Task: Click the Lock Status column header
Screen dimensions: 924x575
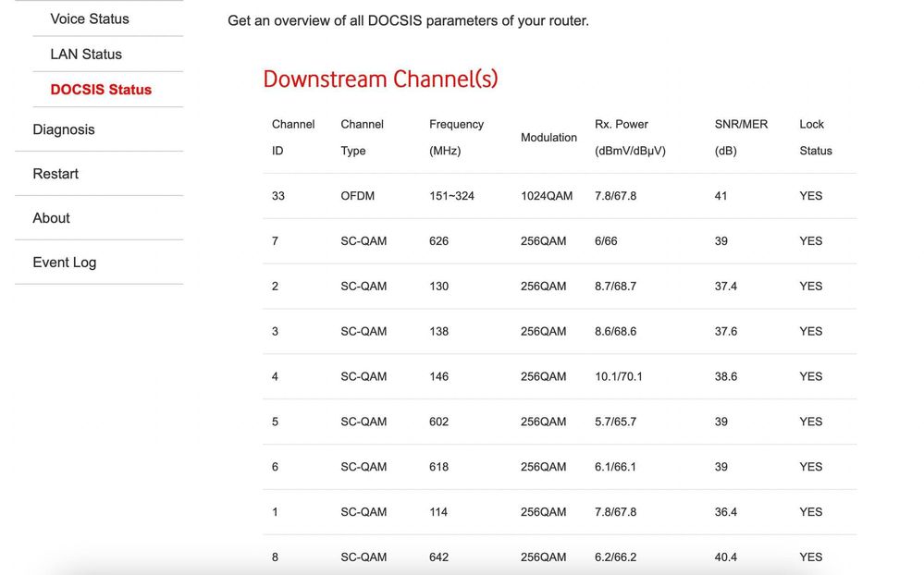Action: click(816, 137)
